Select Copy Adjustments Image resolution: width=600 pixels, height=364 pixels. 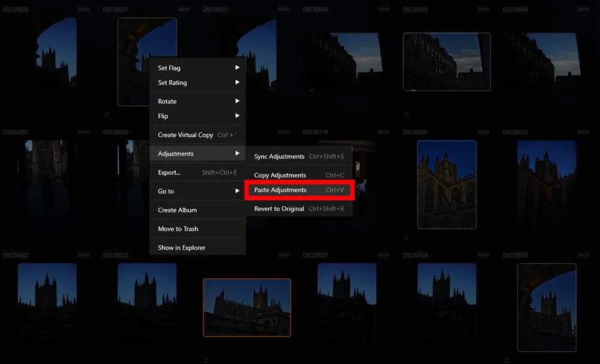(x=299, y=175)
